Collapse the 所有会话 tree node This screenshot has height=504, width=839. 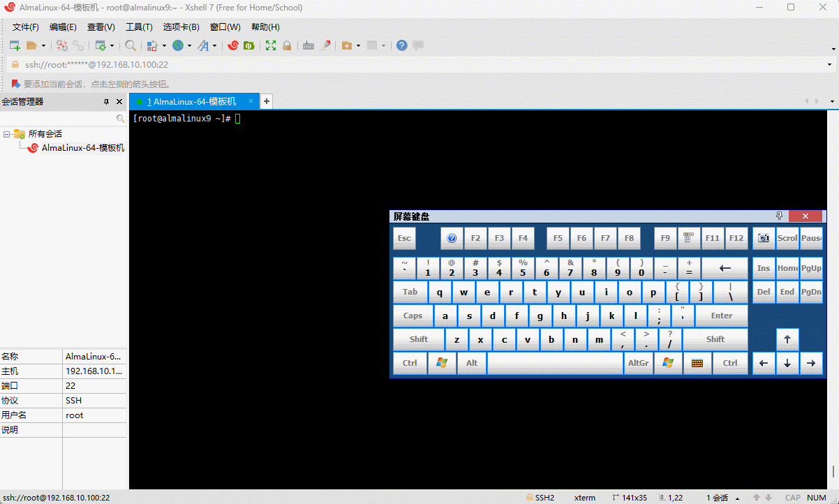[x=7, y=134]
